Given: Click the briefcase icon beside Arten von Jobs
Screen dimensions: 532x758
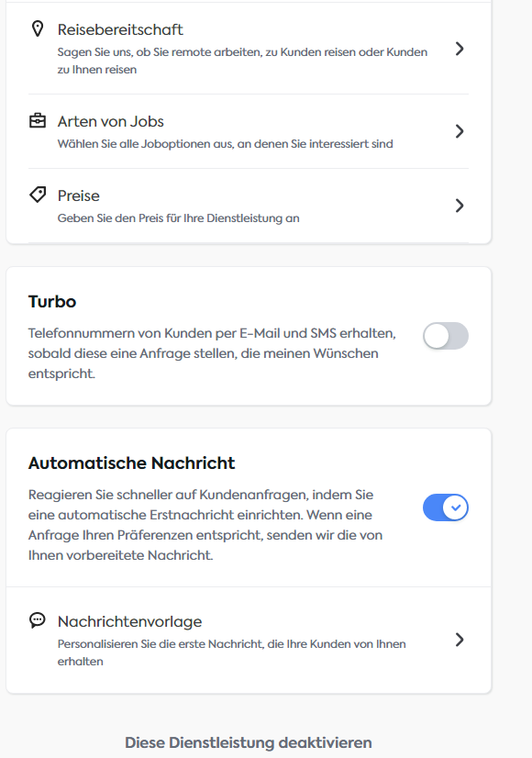Looking at the screenshot, I should 38,120.
